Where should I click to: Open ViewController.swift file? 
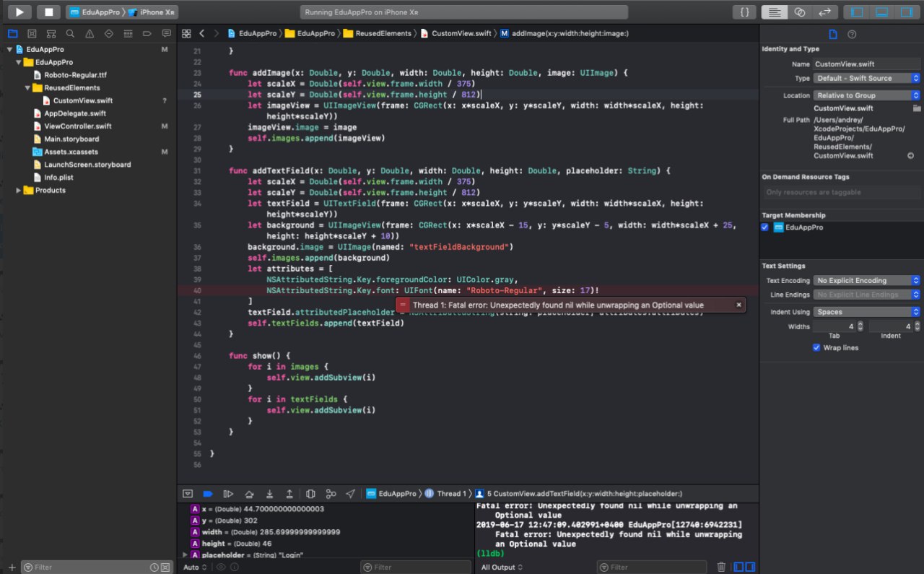click(78, 126)
